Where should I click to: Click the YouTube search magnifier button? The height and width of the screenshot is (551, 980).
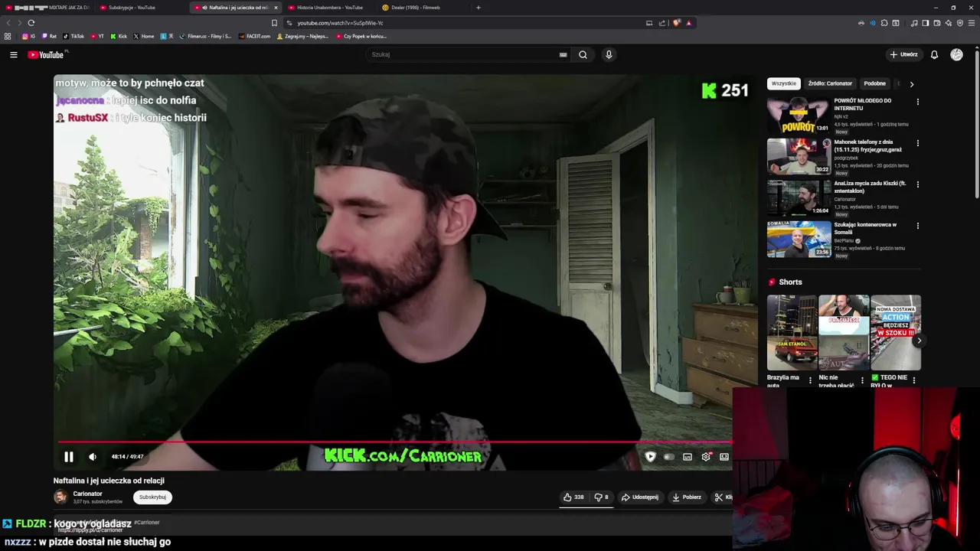point(583,54)
